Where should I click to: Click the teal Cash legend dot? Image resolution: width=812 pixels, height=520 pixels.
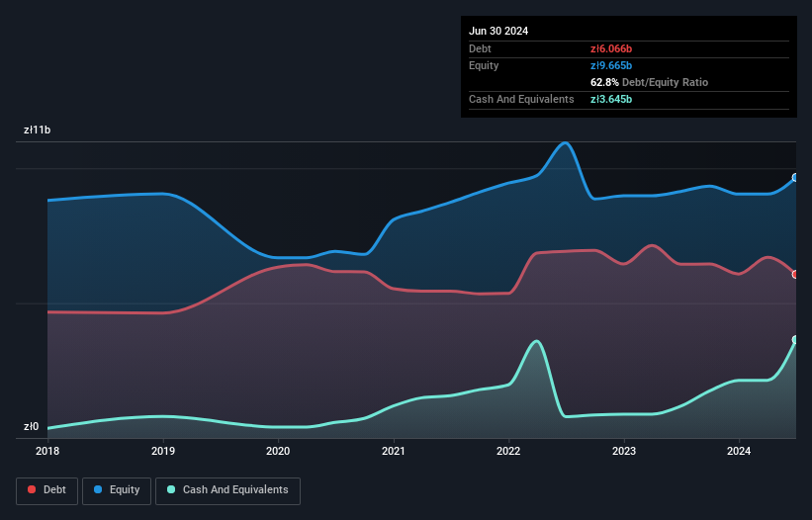pos(171,489)
